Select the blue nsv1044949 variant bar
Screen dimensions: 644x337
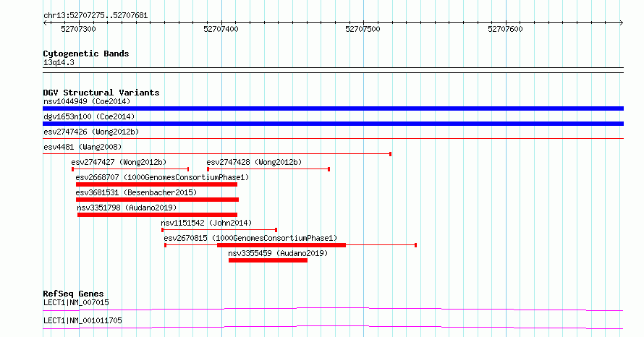(333, 108)
